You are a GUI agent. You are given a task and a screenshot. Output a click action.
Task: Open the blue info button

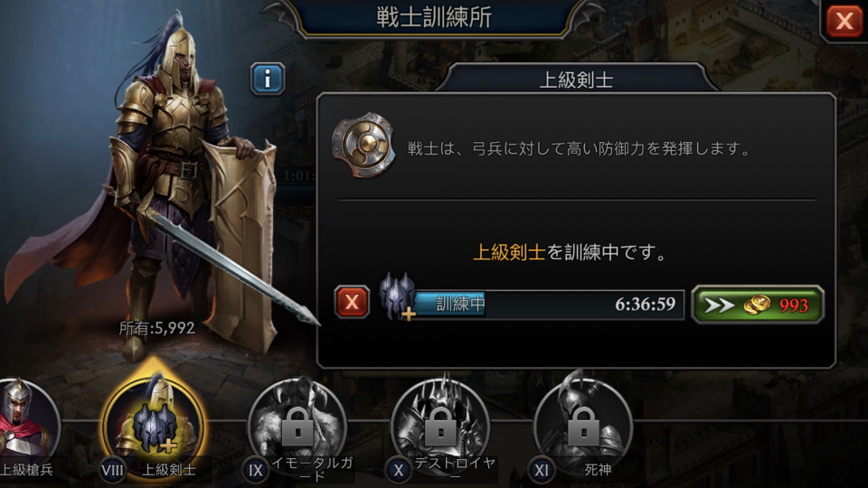[x=268, y=79]
